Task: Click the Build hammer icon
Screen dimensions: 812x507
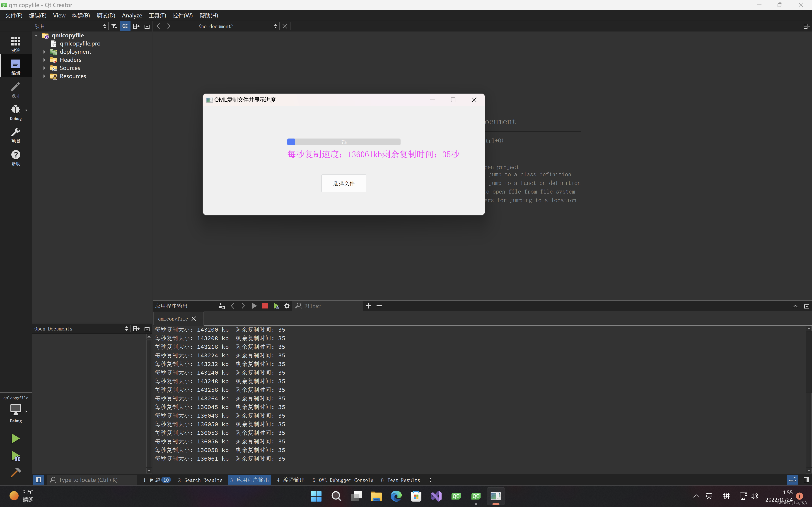Action: pyautogui.click(x=15, y=472)
